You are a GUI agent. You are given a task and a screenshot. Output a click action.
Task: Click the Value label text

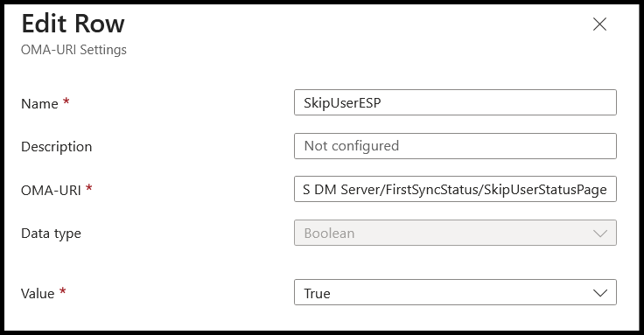point(38,294)
